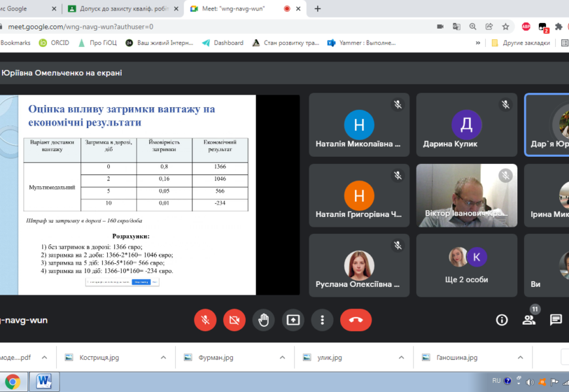The image size is (569, 392).
Task: Open a new browser tab
Action: 318,8
